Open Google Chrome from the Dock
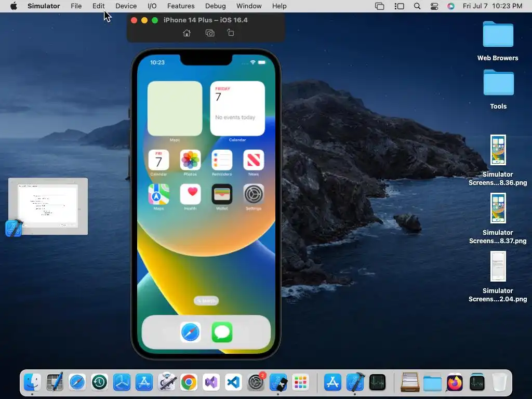The height and width of the screenshot is (399, 532). click(x=189, y=382)
